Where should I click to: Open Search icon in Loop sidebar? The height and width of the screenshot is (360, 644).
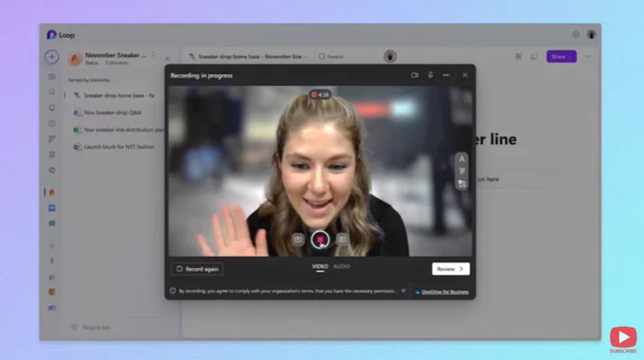52,92
